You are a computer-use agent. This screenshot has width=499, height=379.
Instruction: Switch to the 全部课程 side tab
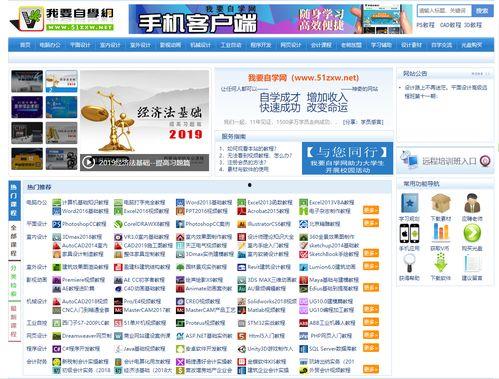point(13,240)
